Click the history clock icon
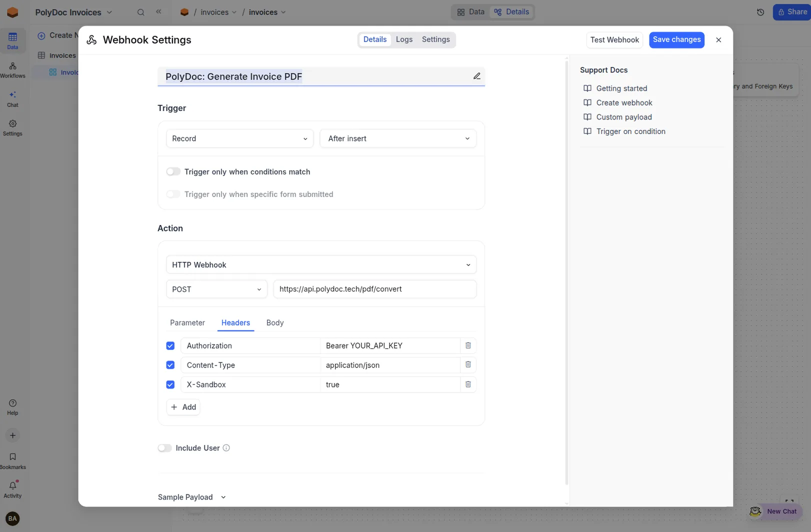Viewport: 811px width, 532px height. click(x=760, y=12)
